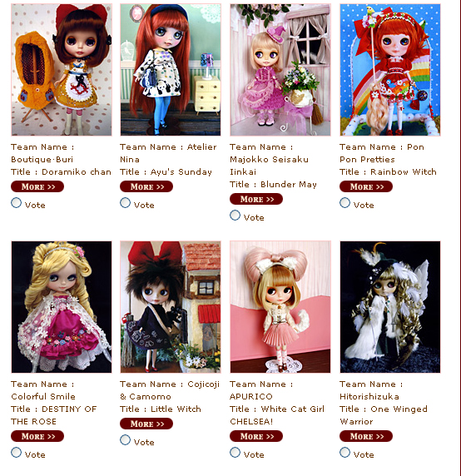Select Vote radio for Hitorishizuka
The height and width of the screenshot is (476, 461).
tap(345, 453)
